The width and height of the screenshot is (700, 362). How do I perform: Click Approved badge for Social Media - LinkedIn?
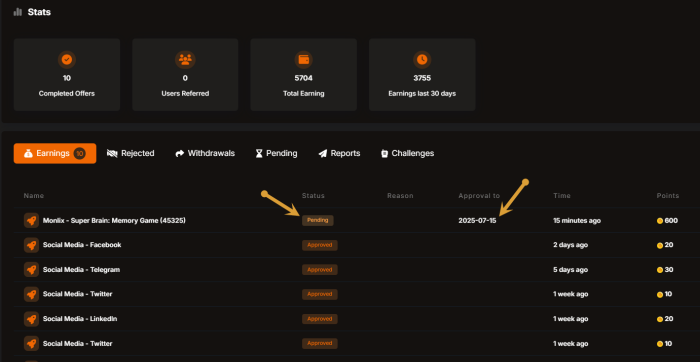pyautogui.click(x=320, y=319)
